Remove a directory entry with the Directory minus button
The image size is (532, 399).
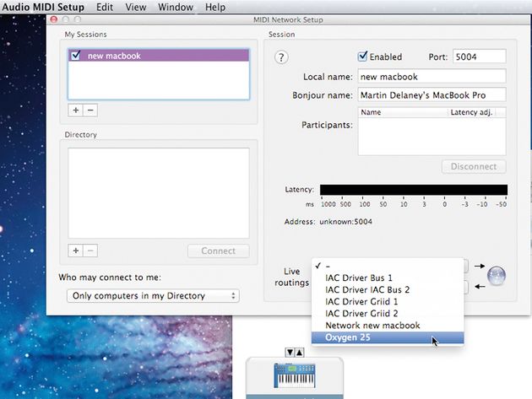90,251
